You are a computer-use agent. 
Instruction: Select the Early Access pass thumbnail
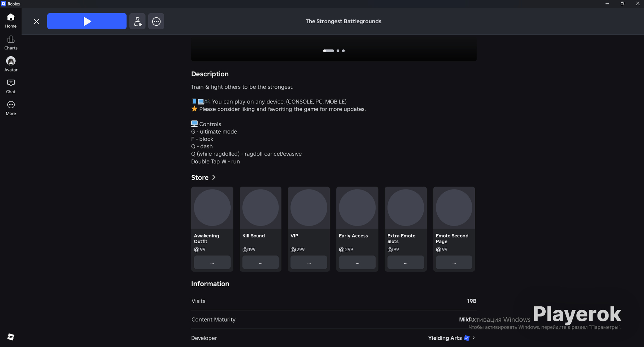coord(357,208)
